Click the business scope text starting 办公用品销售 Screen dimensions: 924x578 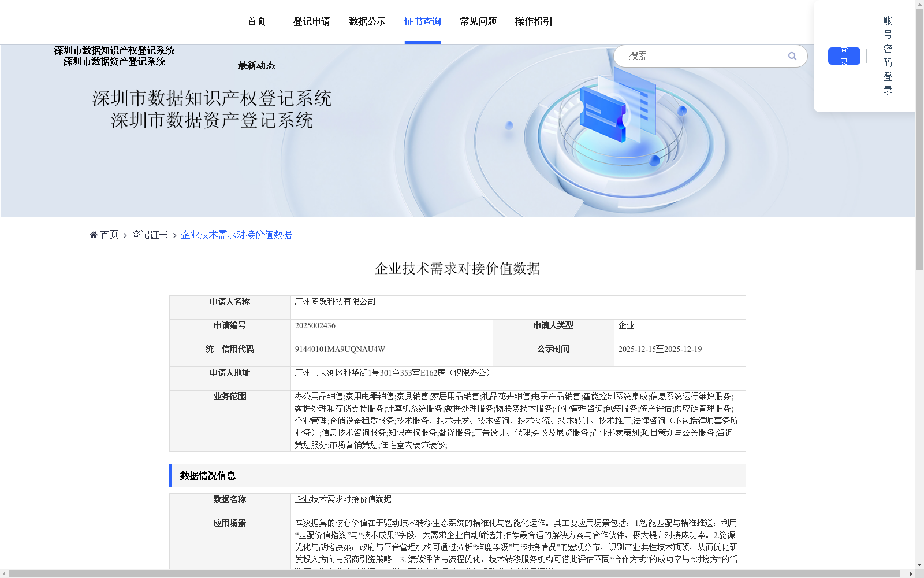tap(516, 421)
